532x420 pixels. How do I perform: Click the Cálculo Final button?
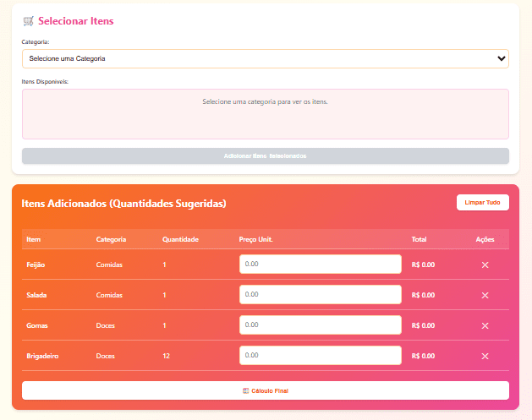[x=265, y=390]
